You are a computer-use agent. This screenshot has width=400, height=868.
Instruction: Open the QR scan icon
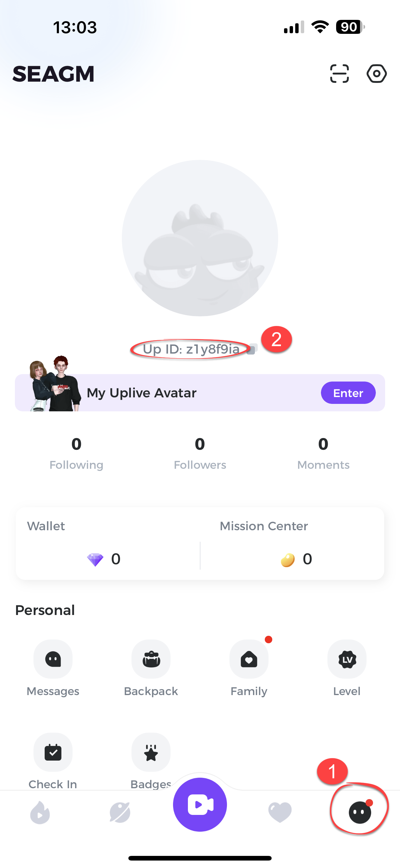click(339, 74)
